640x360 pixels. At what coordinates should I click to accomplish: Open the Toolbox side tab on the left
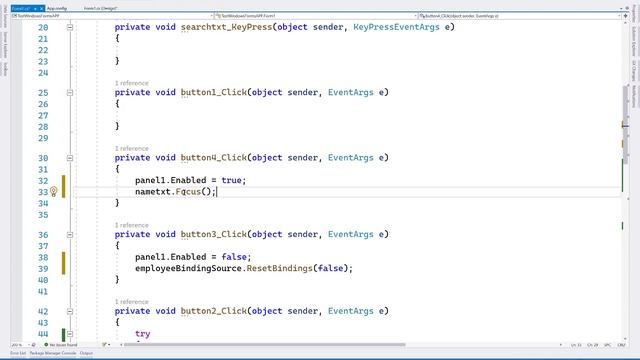(x=5, y=69)
